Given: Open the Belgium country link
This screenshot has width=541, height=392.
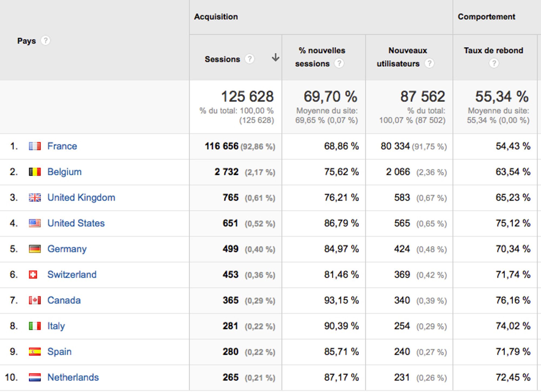Looking at the screenshot, I should pos(64,172).
